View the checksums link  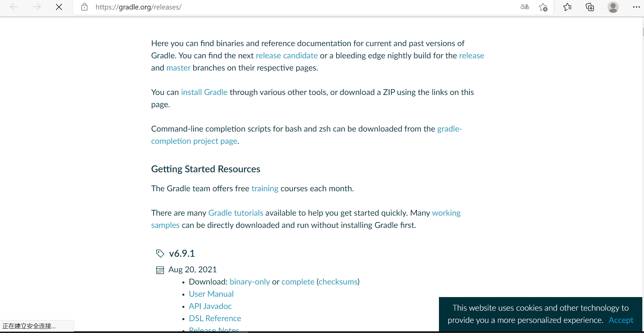point(338,281)
